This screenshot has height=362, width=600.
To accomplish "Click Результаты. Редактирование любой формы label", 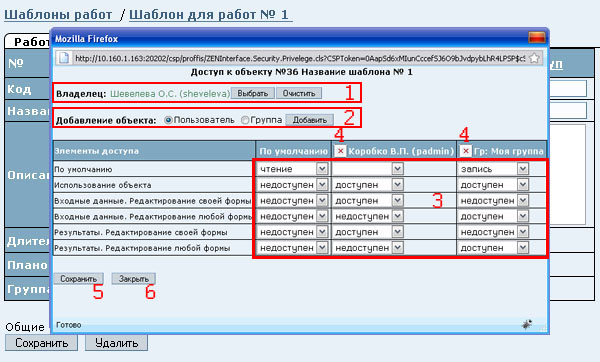I will (x=142, y=248).
